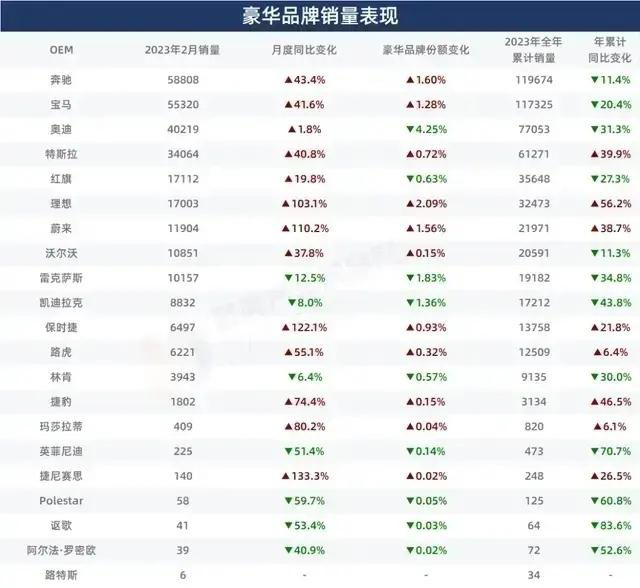
Task: Select the 路虎 brand name
Action: pos(61,352)
